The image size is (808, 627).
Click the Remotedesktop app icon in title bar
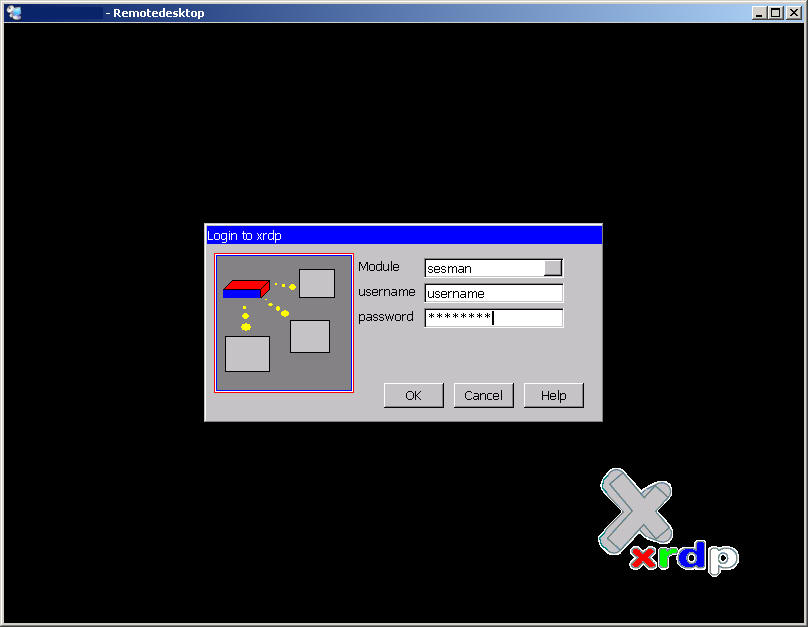pyautogui.click(x=14, y=13)
